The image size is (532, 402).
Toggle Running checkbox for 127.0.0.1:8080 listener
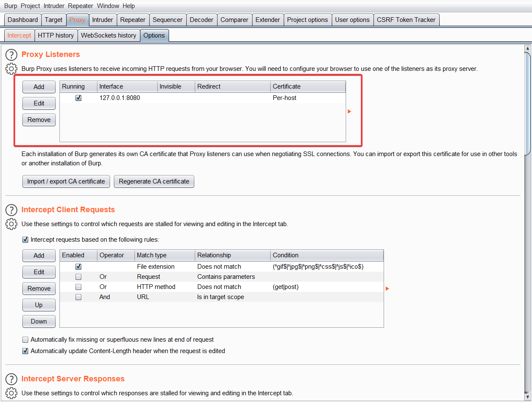coord(78,98)
